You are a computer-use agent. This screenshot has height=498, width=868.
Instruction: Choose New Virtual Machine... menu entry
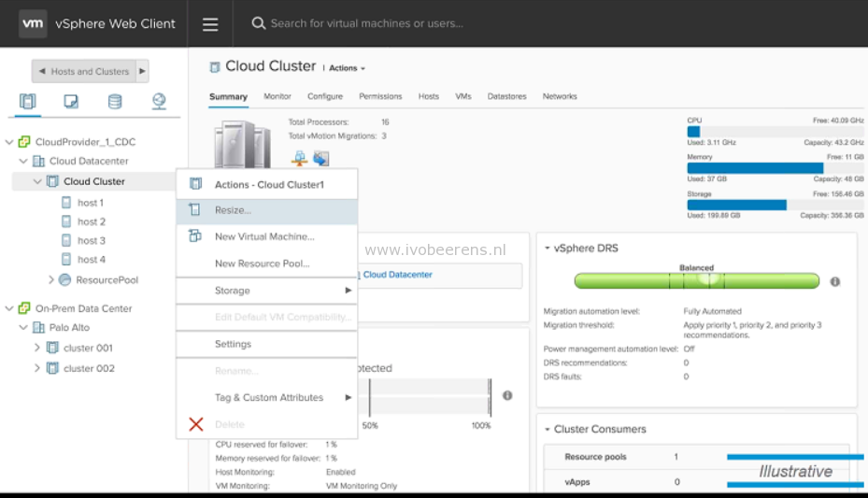[267, 236]
